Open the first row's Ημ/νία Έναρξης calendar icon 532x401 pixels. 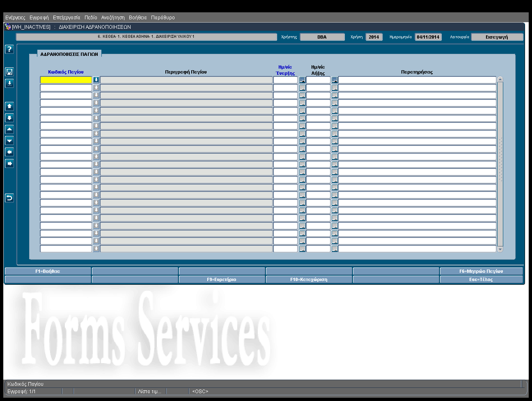302,80
